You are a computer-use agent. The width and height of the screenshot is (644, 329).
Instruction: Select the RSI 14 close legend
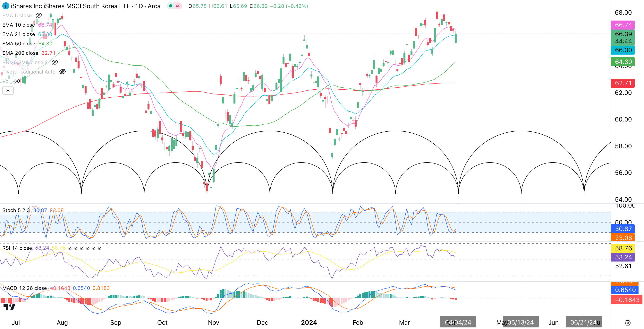17,248
